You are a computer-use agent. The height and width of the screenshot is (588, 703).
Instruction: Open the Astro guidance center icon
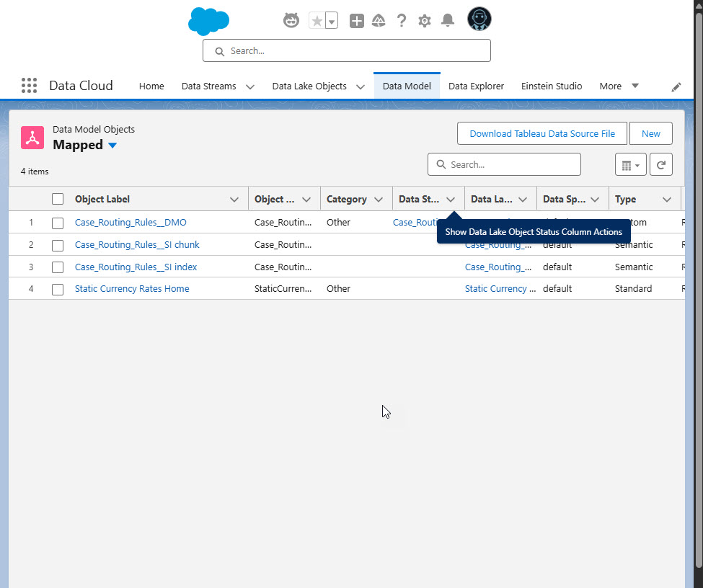pos(291,20)
